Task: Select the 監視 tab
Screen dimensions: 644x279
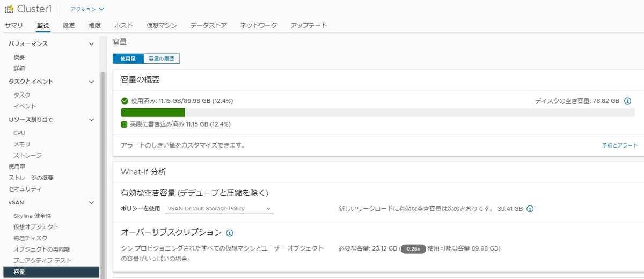Action: point(43,25)
